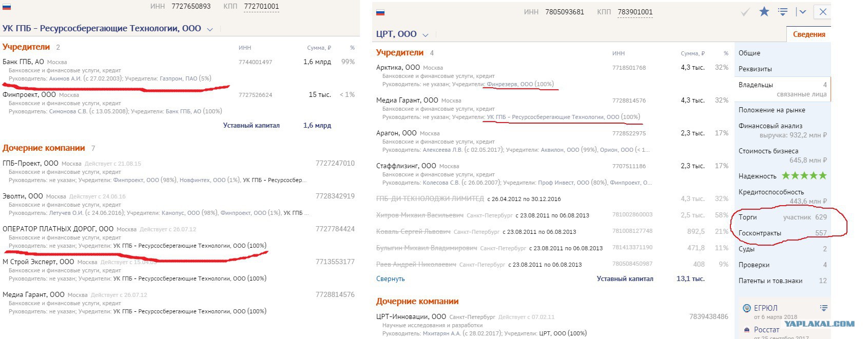Open founder Стаффлизинг, ООО

406,166
